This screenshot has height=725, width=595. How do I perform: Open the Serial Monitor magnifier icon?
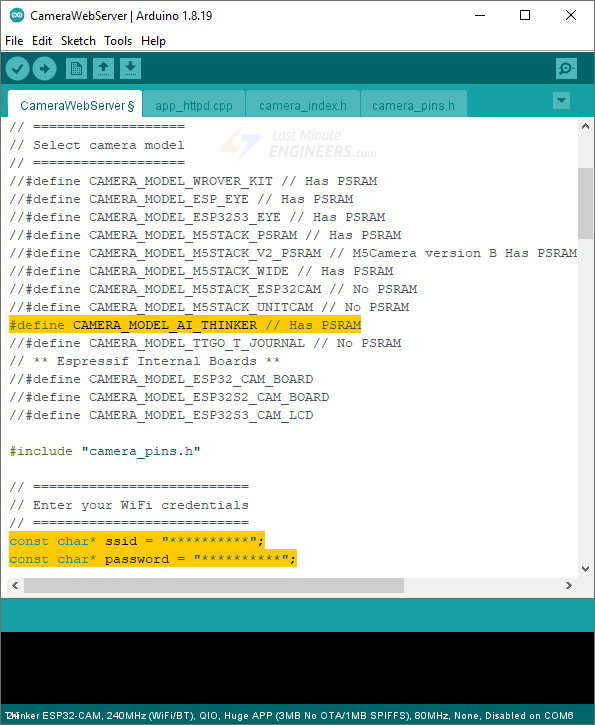[x=566, y=69]
